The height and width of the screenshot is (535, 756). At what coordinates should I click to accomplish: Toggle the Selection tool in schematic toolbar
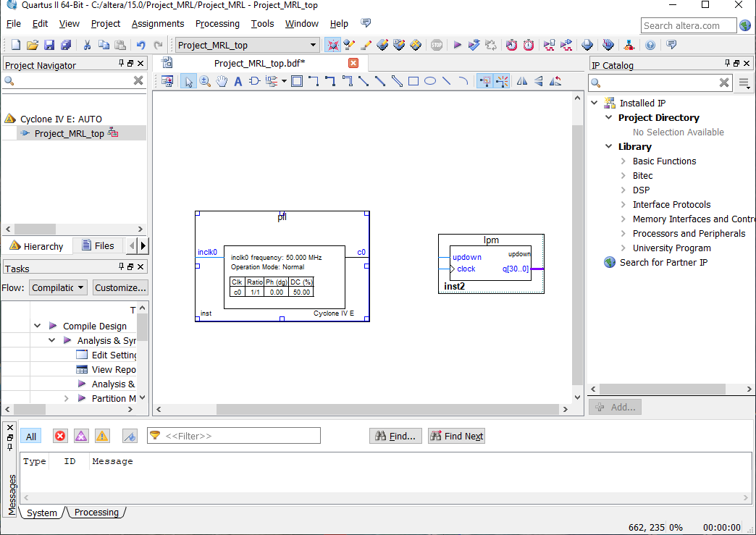pyautogui.click(x=188, y=81)
